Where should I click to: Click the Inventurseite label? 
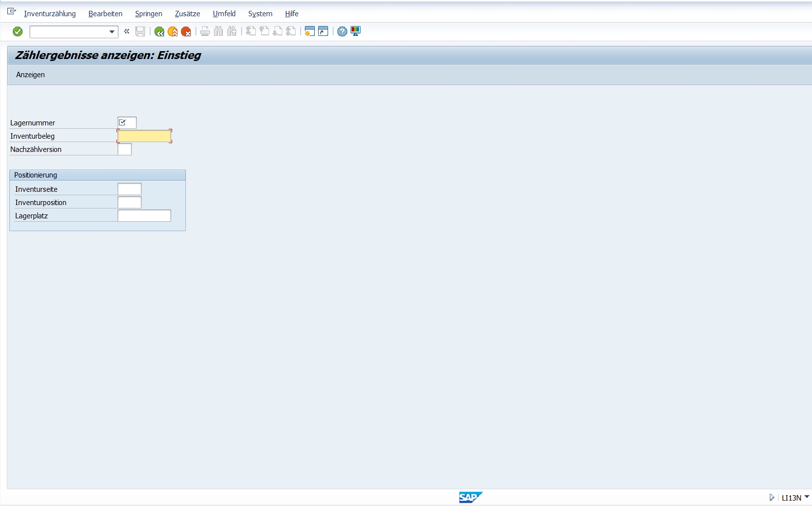36,189
